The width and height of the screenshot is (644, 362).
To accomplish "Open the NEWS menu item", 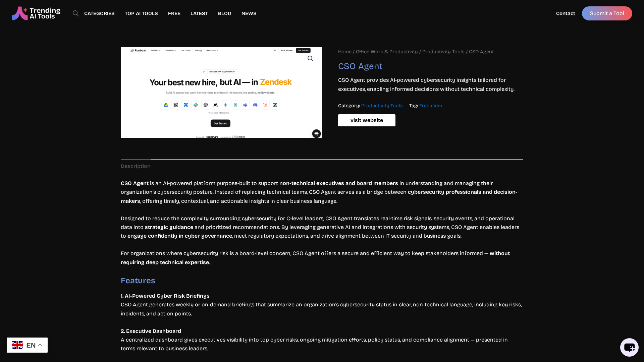I will (x=249, y=13).
